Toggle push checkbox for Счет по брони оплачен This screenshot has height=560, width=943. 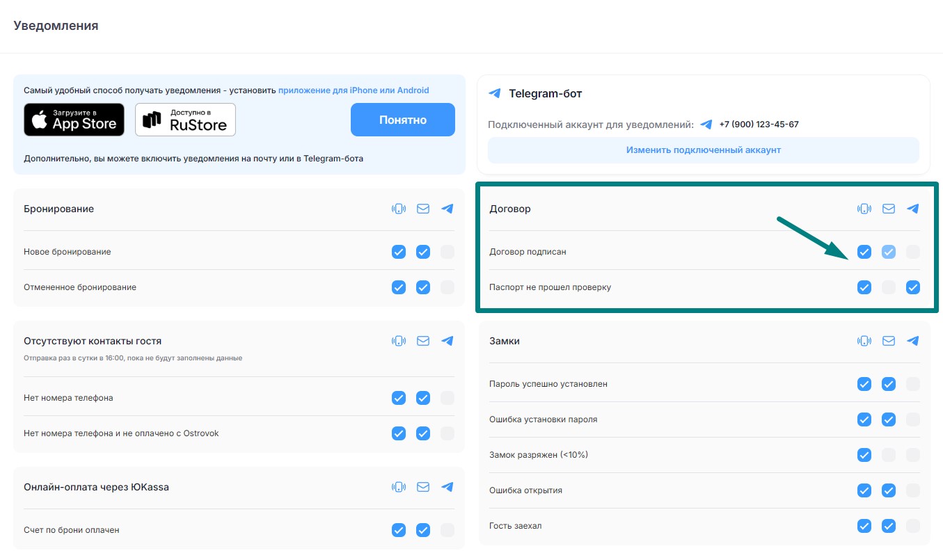point(399,530)
